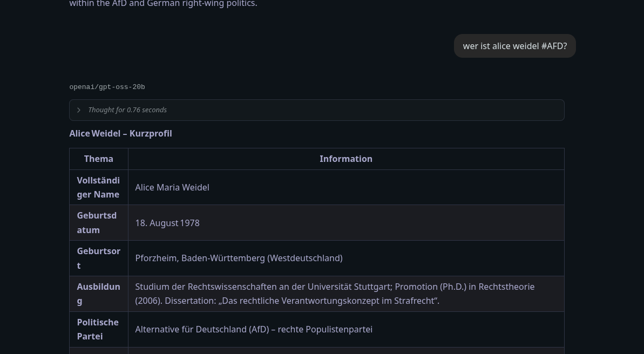Click the "18. August 1978" date cell
Viewport: 644px width, 354px height.
[167, 223]
